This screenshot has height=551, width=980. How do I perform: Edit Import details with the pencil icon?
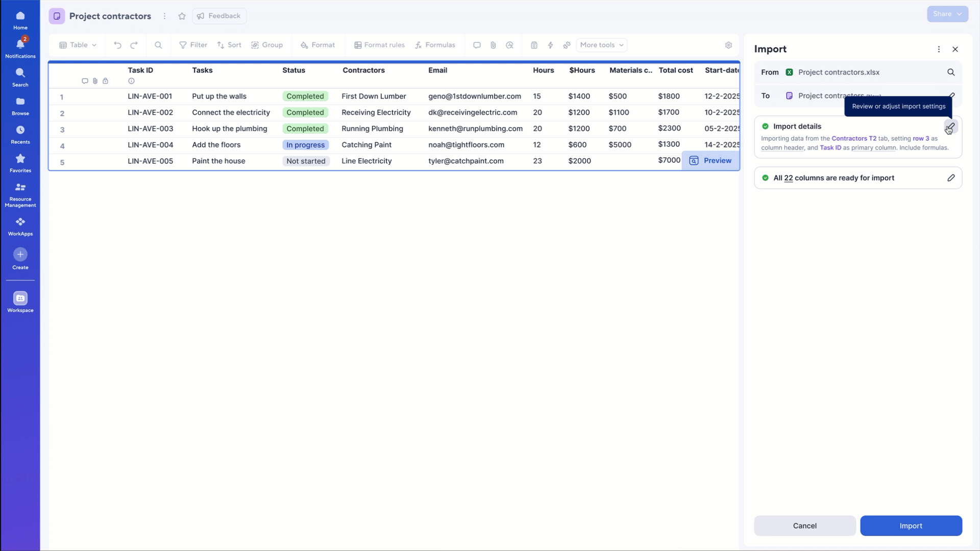pyautogui.click(x=950, y=127)
